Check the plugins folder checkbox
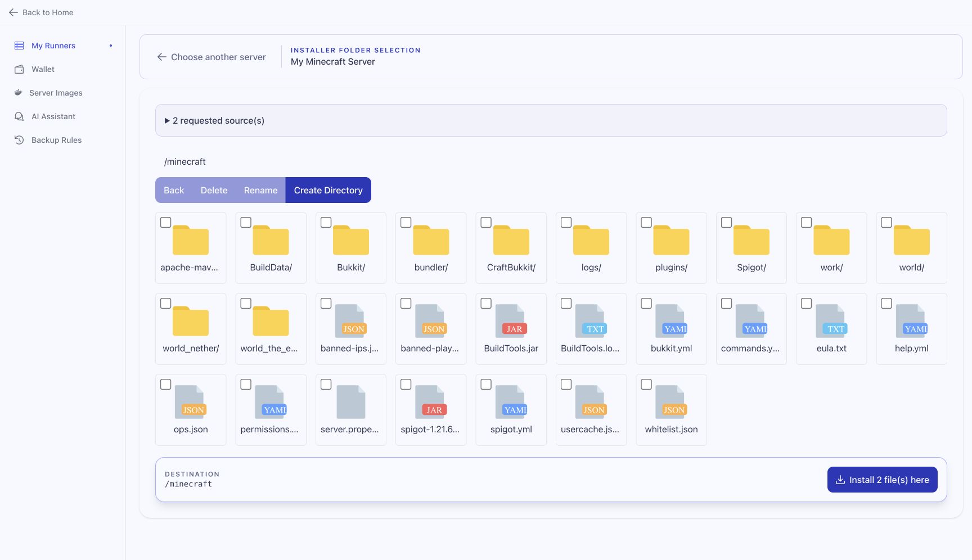Viewport: 972px width, 560px height. (x=646, y=223)
